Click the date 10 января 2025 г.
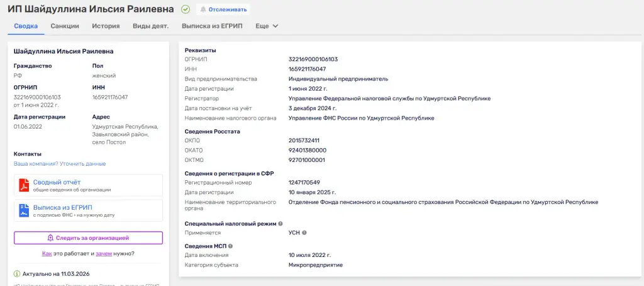 point(312,192)
